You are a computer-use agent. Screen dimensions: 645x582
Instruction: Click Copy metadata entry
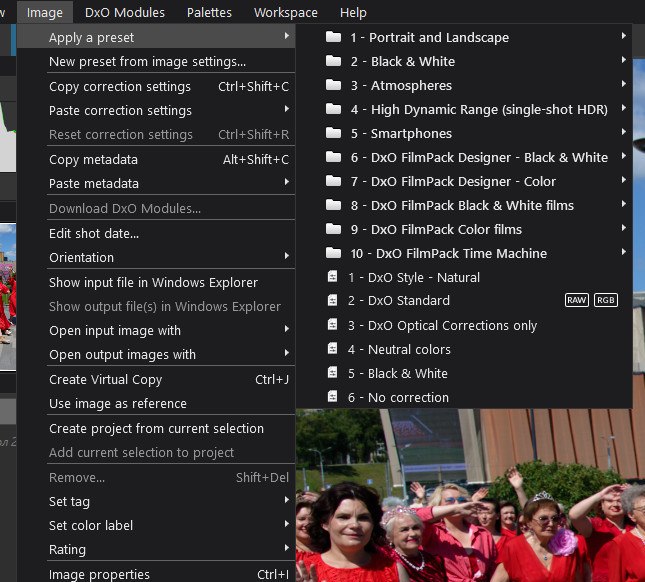[x=156, y=159]
